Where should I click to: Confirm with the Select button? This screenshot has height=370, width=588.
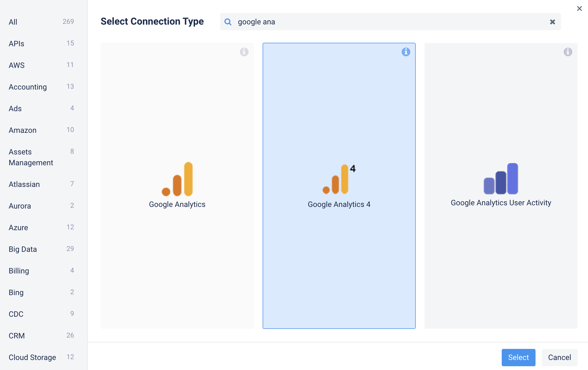tap(518, 357)
